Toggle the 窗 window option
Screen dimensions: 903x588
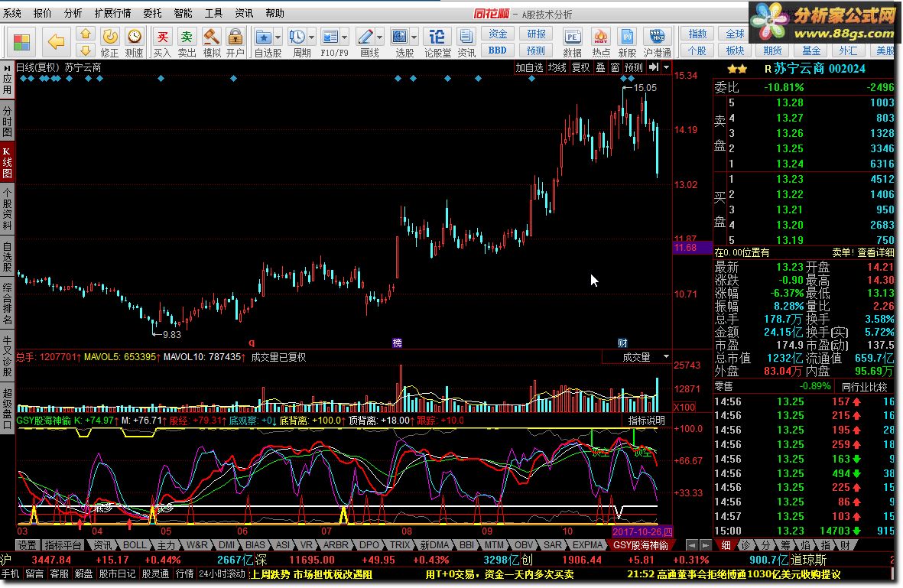615,67
